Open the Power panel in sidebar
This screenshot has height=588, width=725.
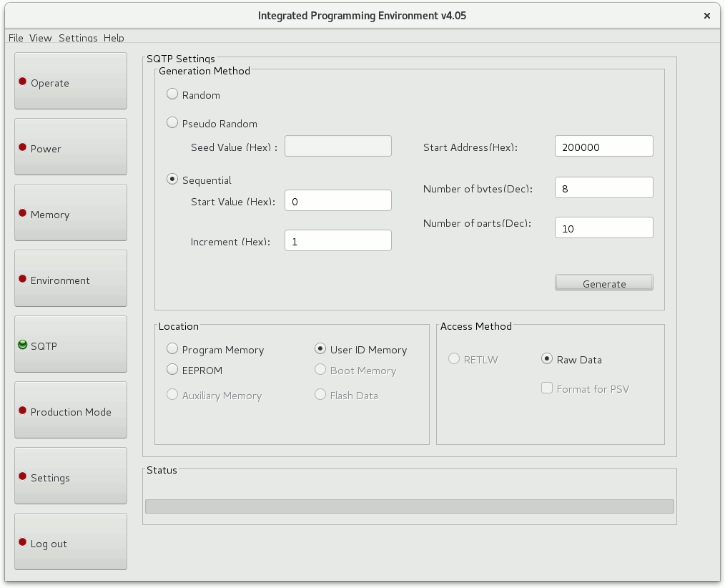pos(71,147)
